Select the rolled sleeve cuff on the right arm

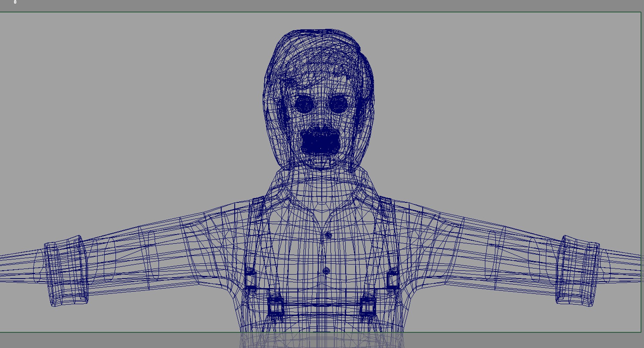pos(578,271)
